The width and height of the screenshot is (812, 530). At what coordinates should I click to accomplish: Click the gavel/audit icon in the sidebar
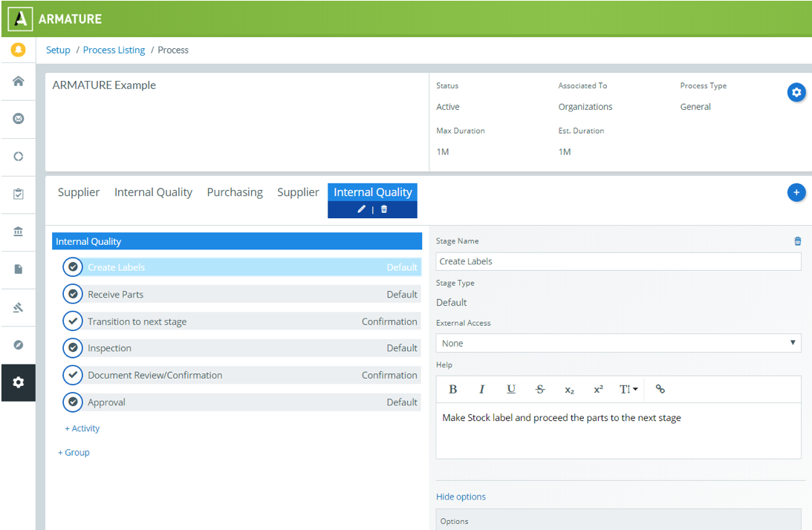18,307
